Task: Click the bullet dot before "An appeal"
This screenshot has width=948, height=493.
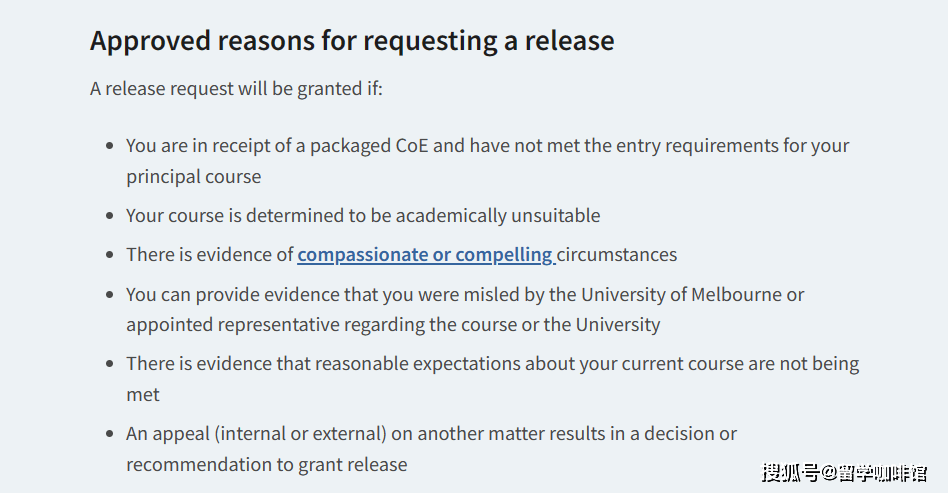Action: (x=109, y=434)
